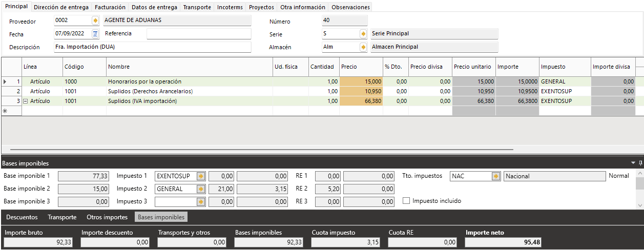Open the Incoterms tab
This screenshot has width=644, height=250.
pyautogui.click(x=230, y=8)
